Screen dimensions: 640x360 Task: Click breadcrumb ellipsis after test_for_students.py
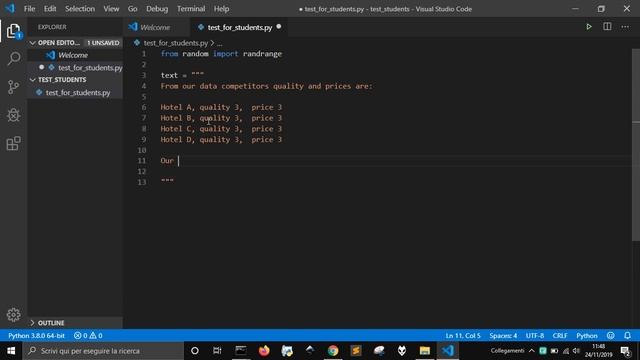click(x=220, y=43)
